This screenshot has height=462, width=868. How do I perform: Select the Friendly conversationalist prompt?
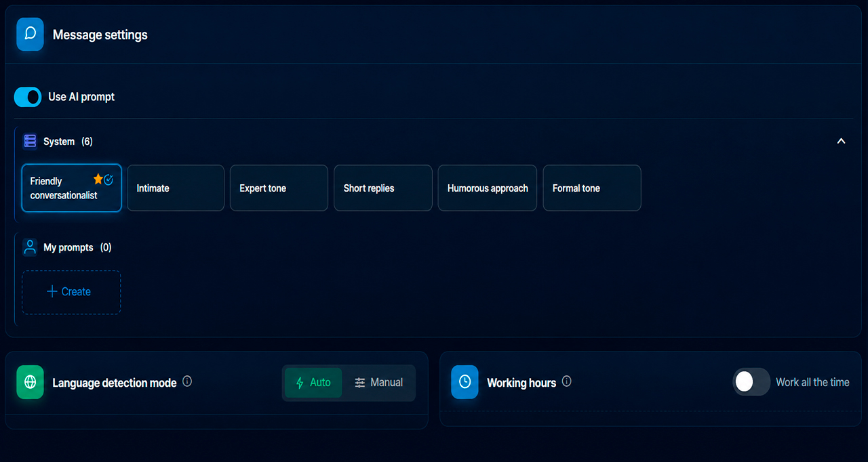72,188
